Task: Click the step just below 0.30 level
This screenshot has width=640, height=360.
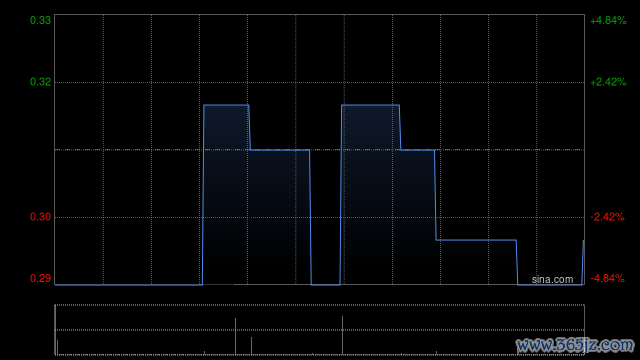Action: point(476,240)
